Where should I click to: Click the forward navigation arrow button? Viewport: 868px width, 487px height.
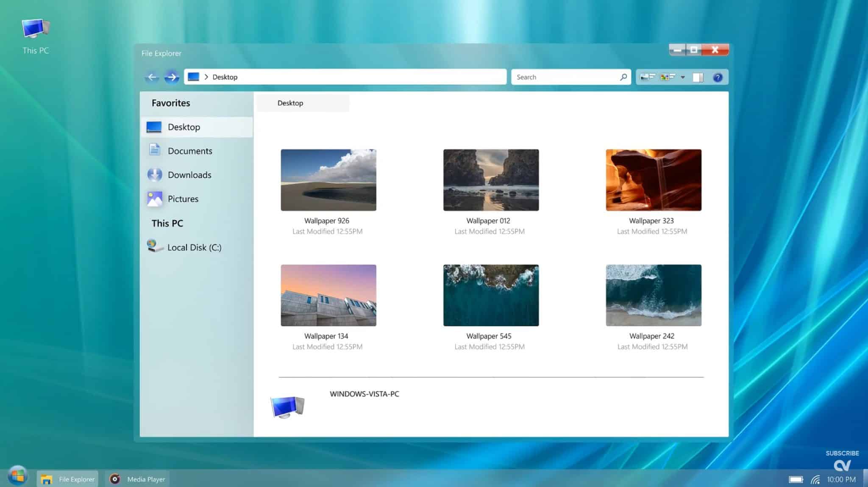coord(172,77)
